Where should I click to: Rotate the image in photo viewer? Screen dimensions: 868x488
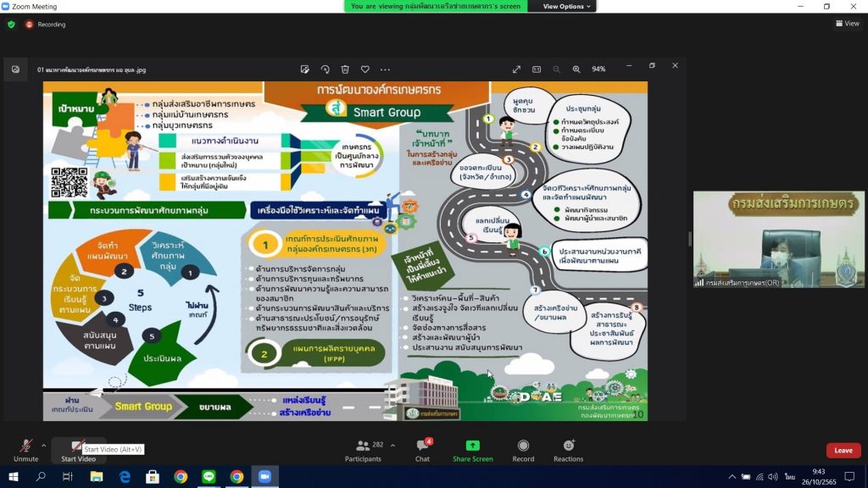[x=325, y=69]
